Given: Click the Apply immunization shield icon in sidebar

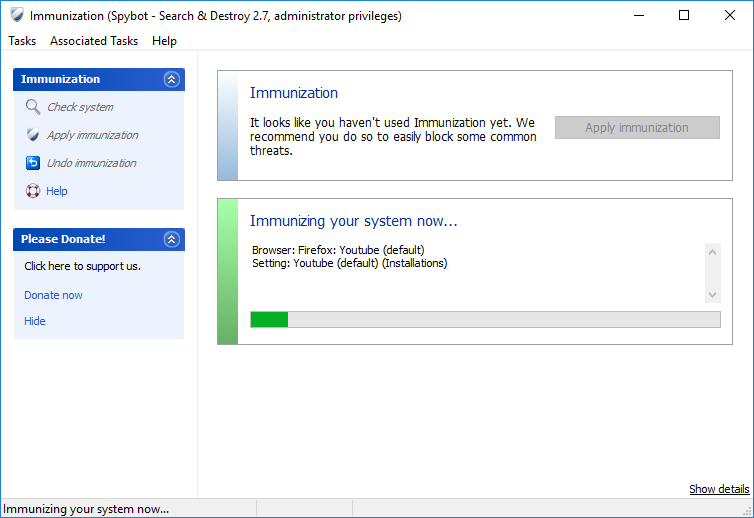Looking at the screenshot, I should point(33,135).
